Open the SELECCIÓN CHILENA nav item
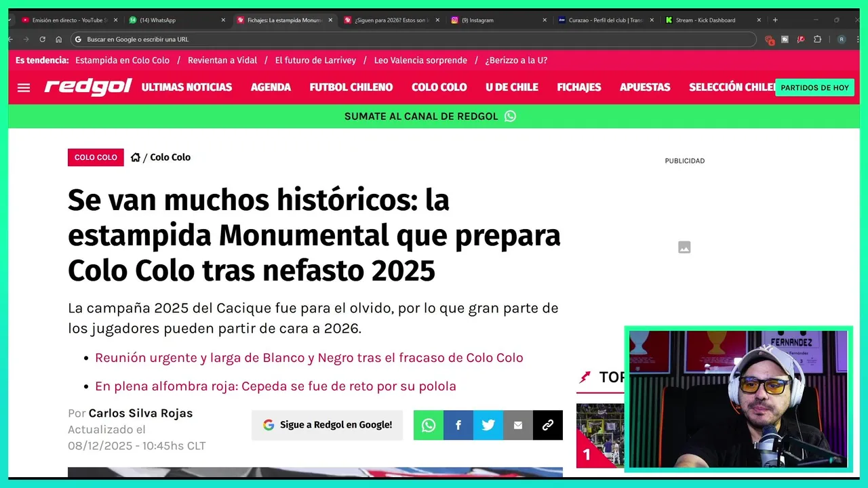This screenshot has width=868, height=488. click(732, 87)
